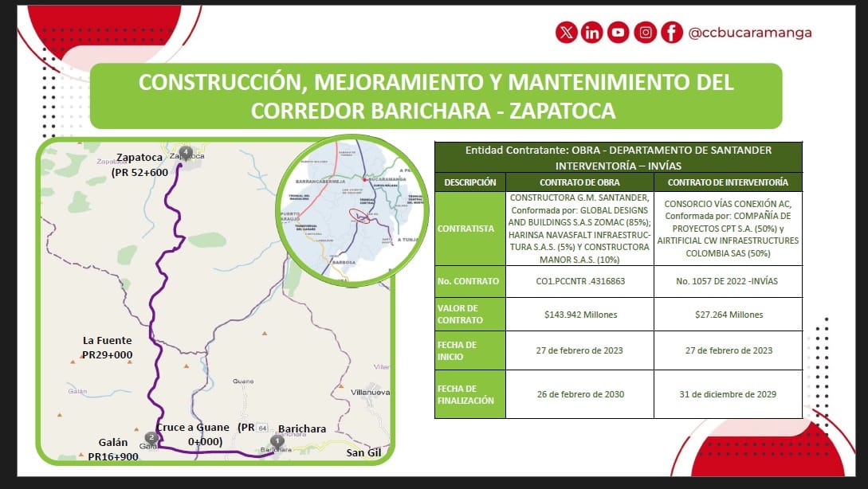Select map marker 2 at Galán
The height and width of the screenshot is (489, 868).
coord(151,437)
